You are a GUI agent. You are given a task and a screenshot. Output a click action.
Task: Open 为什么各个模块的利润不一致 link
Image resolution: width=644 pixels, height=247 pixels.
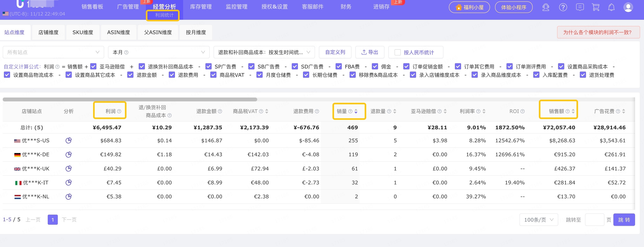[598, 32]
